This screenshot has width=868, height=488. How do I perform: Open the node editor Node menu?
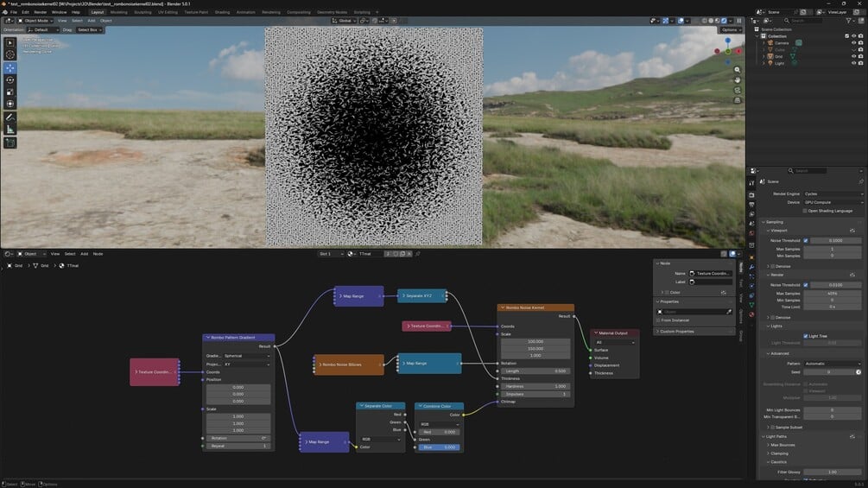pyautogui.click(x=98, y=254)
